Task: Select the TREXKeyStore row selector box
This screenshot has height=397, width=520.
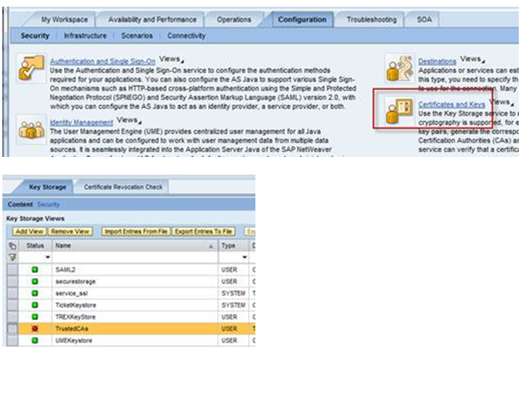Action: 13,317
